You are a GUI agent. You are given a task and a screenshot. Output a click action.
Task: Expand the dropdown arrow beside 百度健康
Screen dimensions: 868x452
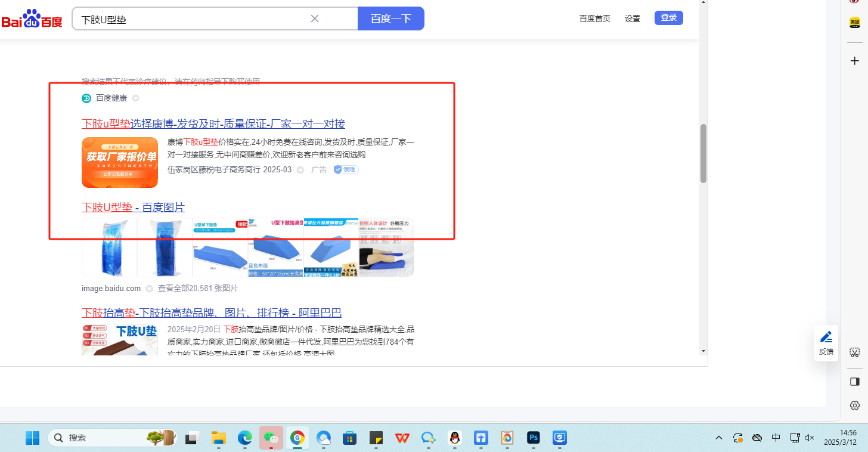coord(135,98)
